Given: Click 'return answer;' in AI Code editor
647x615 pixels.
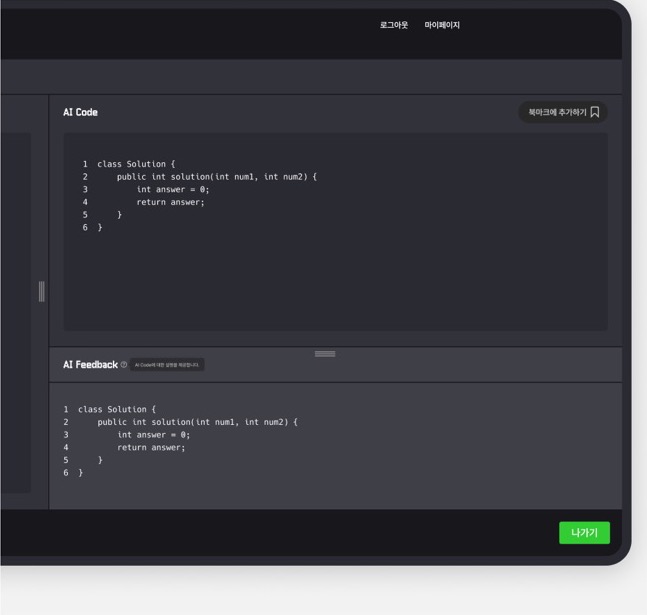Looking at the screenshot, I should coord(170,202).
